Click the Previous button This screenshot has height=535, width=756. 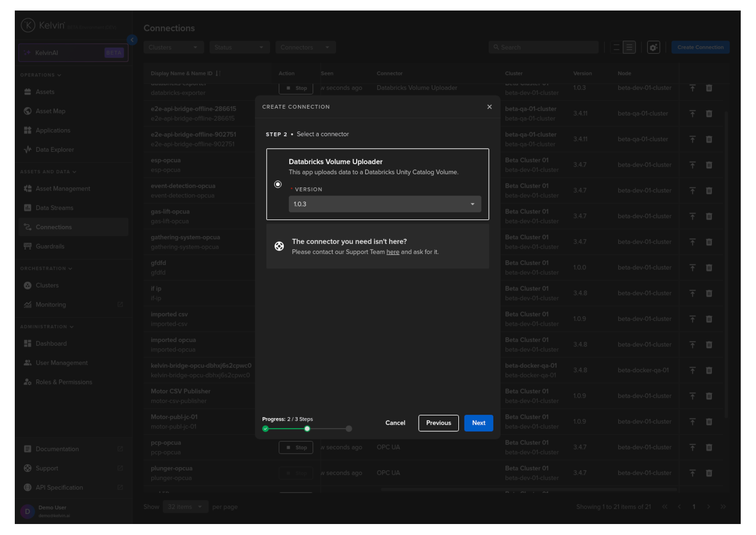tap(438, 423)
